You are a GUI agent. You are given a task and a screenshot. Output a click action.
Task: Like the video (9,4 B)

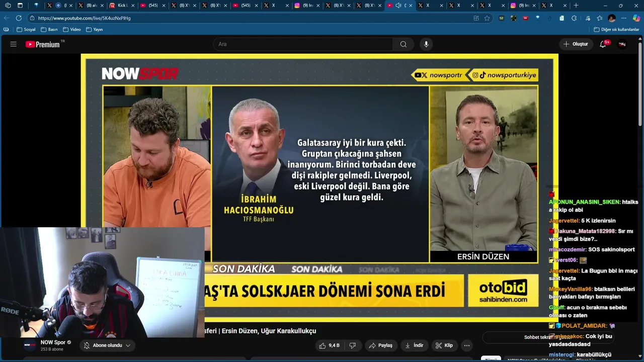[330, 345]
